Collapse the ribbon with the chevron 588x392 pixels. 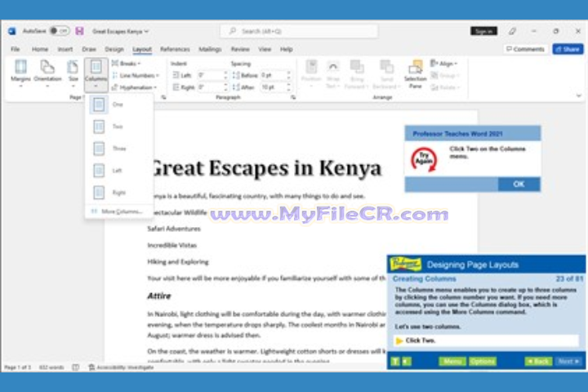pos(578,96)
